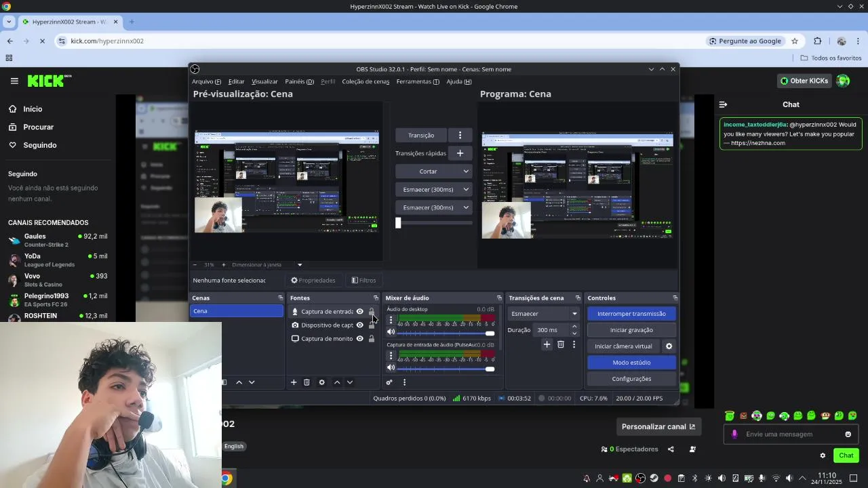The width and height of the screenshot is (868, 488).
Task: Move source up in the Fontes toolbar
Action: 337,382
